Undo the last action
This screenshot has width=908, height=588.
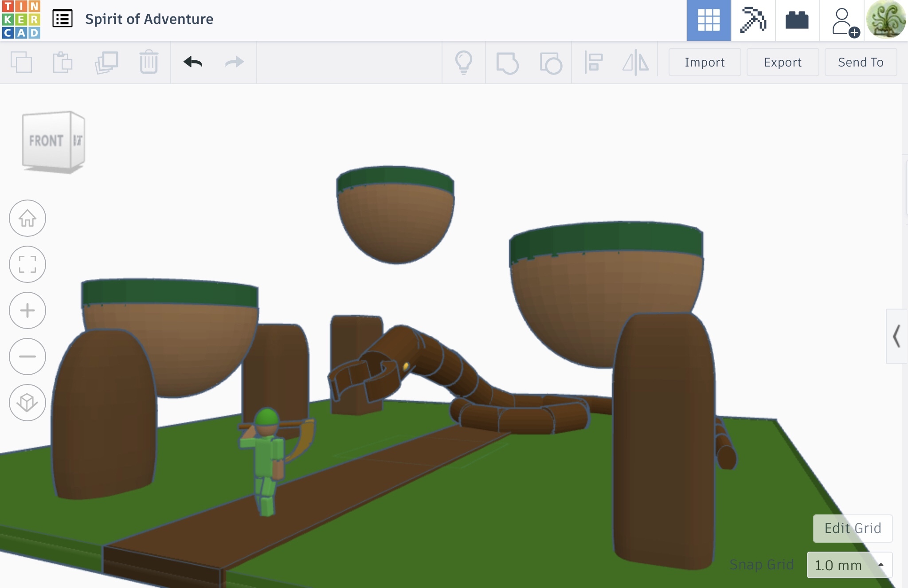click(x=192, y=62)
